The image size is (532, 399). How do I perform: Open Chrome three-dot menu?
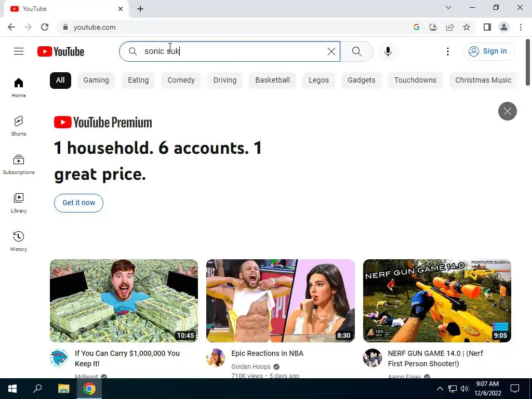[x=521, y=27]
